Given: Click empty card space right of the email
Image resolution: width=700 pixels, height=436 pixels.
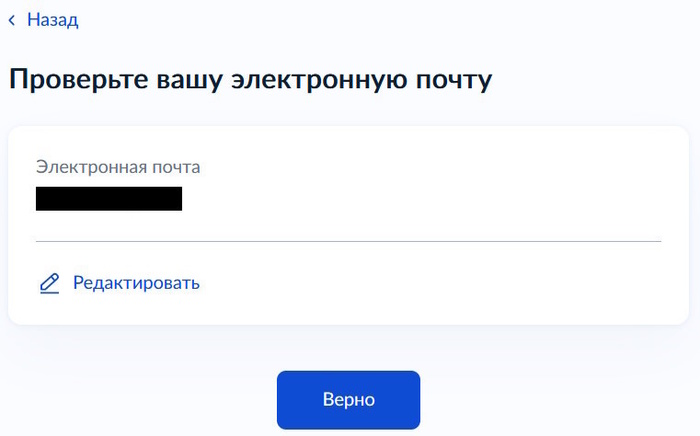Looking at the screenshot, I should click(420, 198).
